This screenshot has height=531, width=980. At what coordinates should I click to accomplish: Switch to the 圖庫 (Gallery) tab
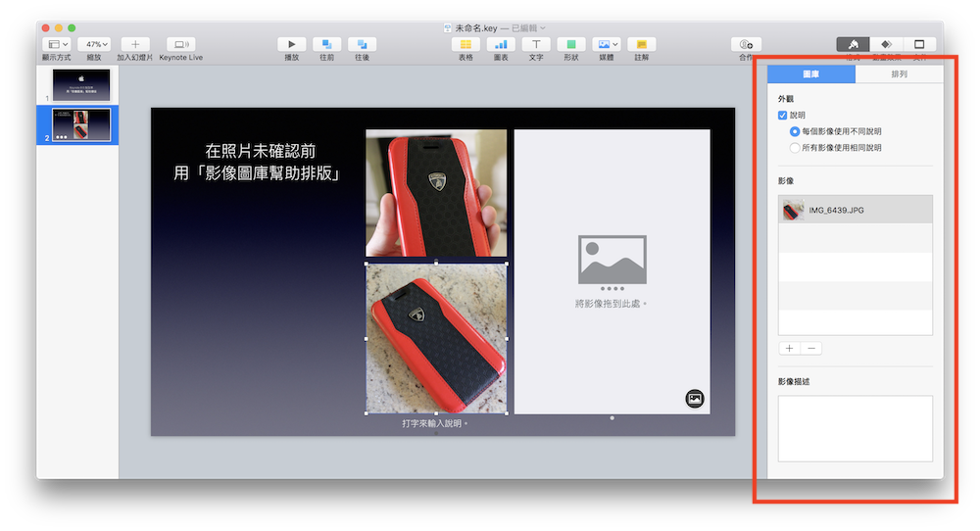point(811,74)
